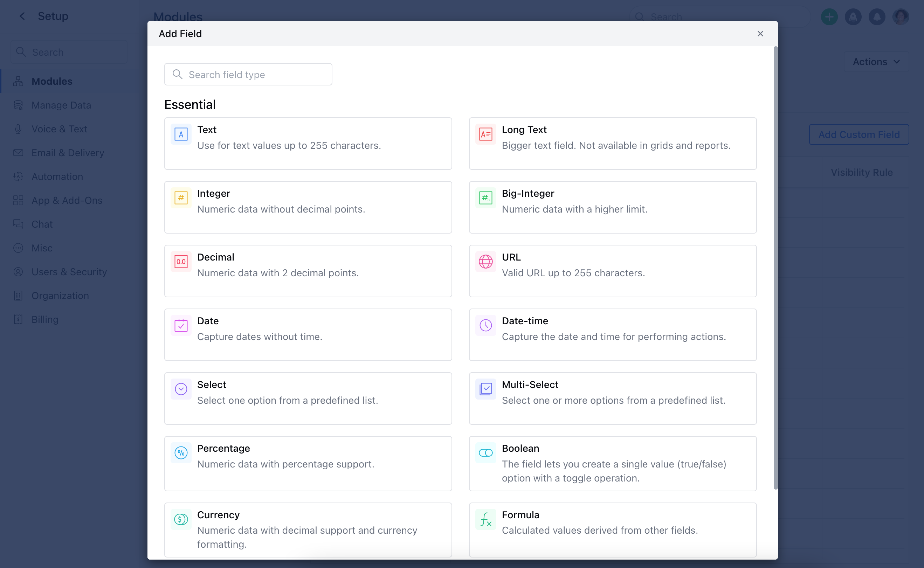Image resolution: width=924 pixels, height=568 pixels.
Task: Open Manage Data in sidebar
Action: 61,105
